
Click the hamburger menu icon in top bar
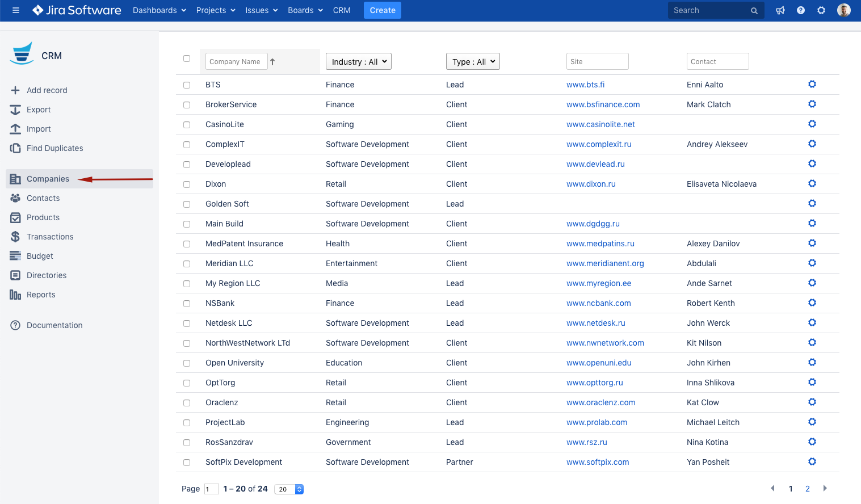point(16,10)
